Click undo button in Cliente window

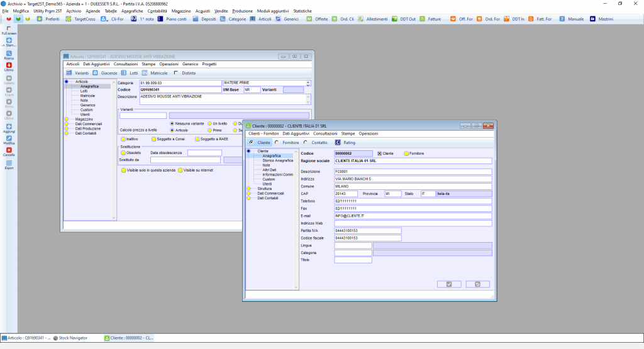click(478, 284)
